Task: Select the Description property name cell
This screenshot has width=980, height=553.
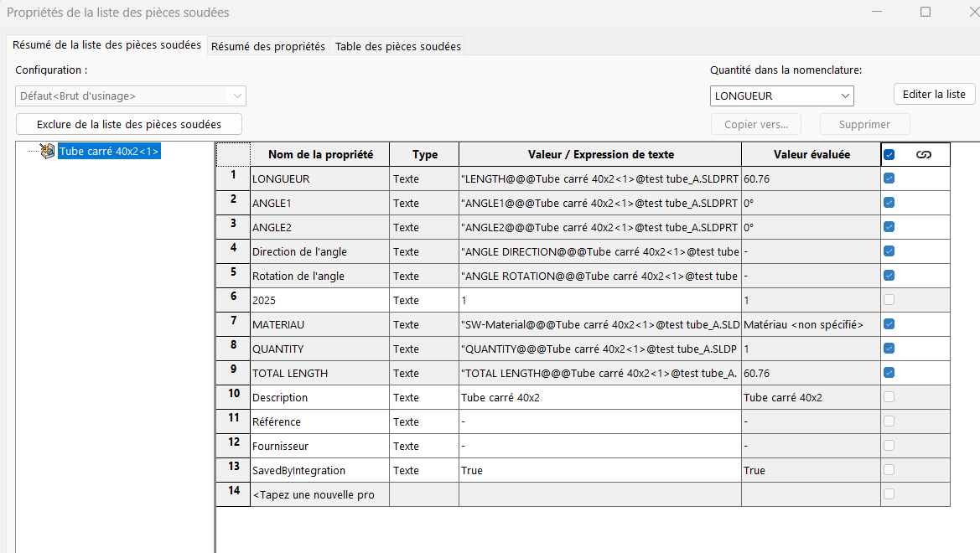Action: tap(319, 397)
